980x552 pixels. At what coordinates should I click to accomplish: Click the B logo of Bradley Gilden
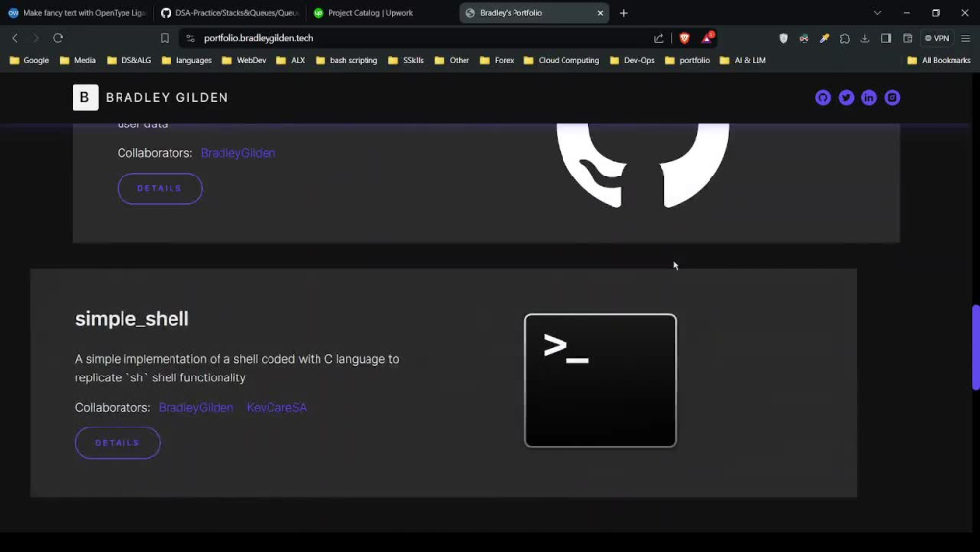tap(85, 97)
